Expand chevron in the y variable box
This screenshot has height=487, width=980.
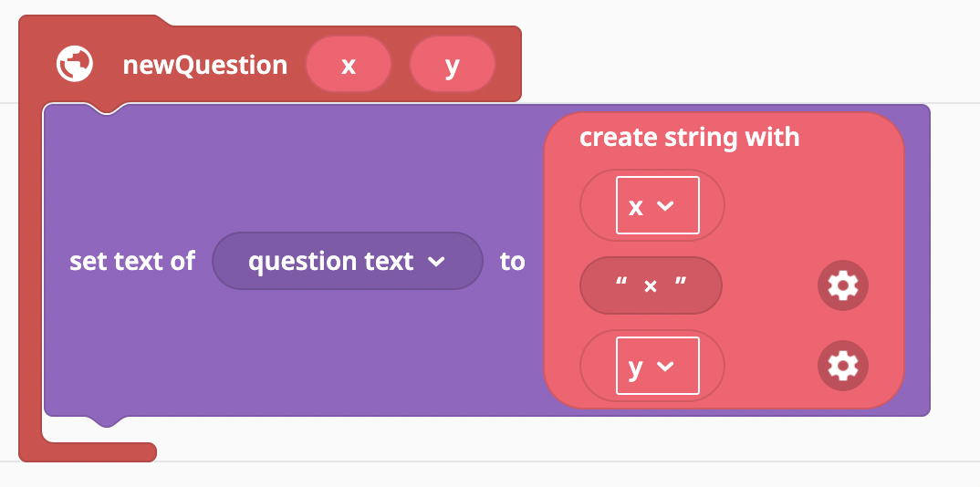665,366
